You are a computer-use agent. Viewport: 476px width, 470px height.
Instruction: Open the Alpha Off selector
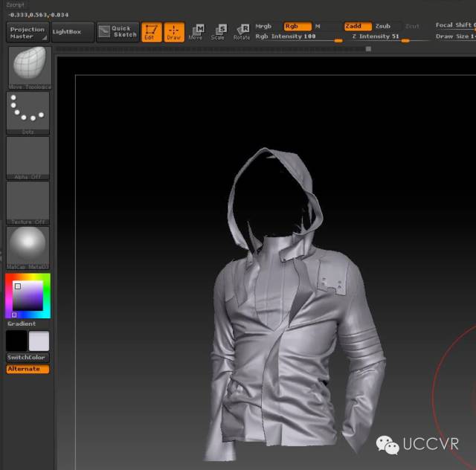[x=28, y=158]
